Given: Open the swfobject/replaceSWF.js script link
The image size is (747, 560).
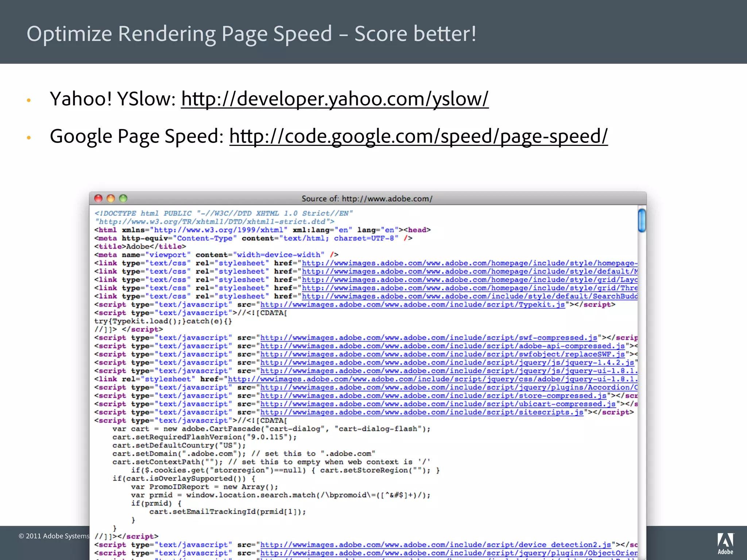Looking at the screenshot, I should pos(442,354).
